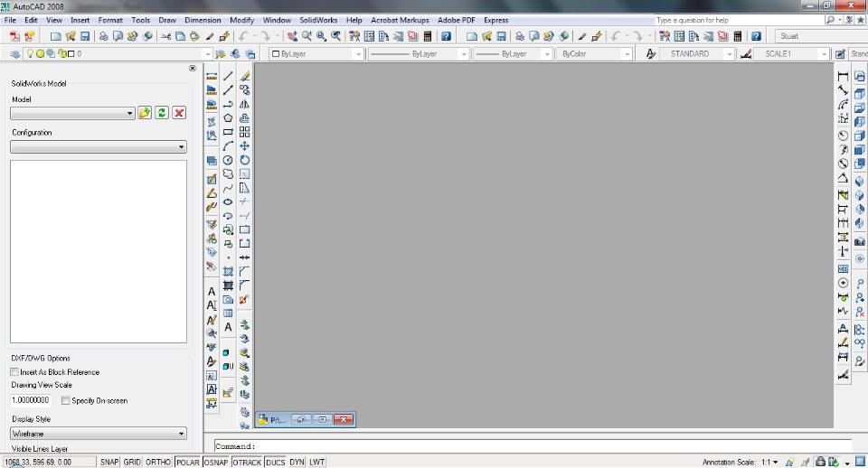Check Specify On-screen option
The height and width of the screenshot is (468, 868).
[x=65, y=400]
